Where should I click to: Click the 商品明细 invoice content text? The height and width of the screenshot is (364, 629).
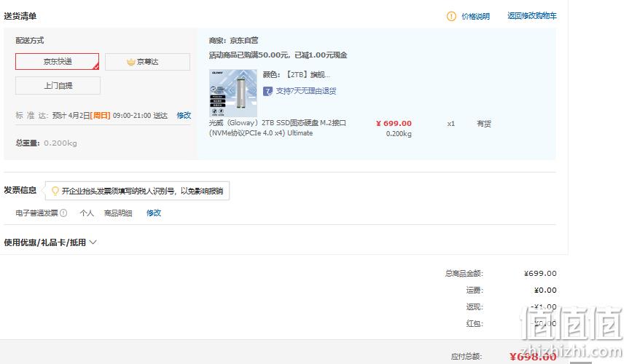[x=118, y=213]
